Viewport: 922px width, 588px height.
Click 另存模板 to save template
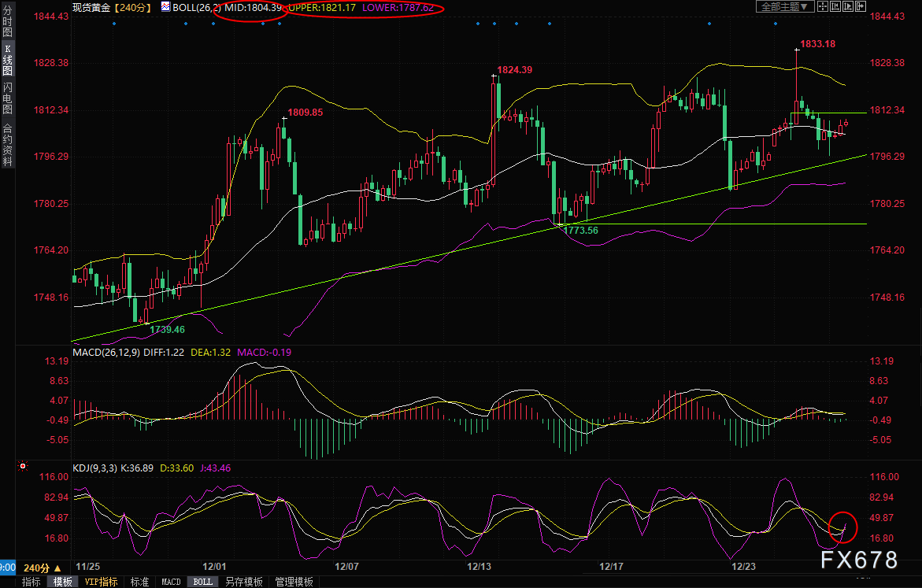coord(243,582)
